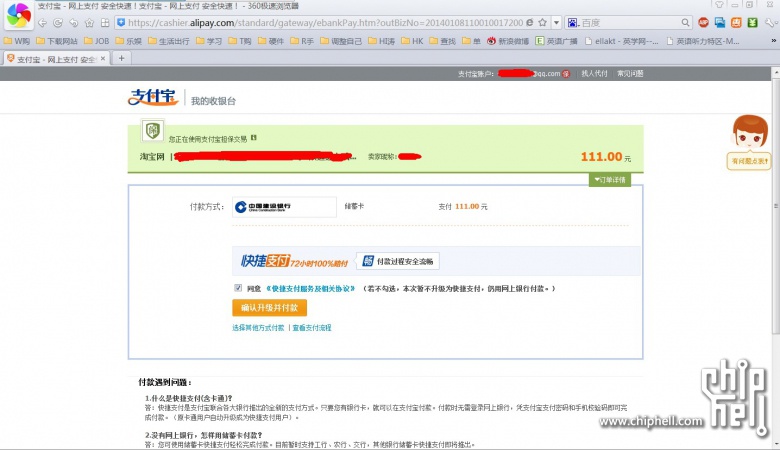Select the China Construction Bank payment method
The image size is (780, 450).
[284, 207]
